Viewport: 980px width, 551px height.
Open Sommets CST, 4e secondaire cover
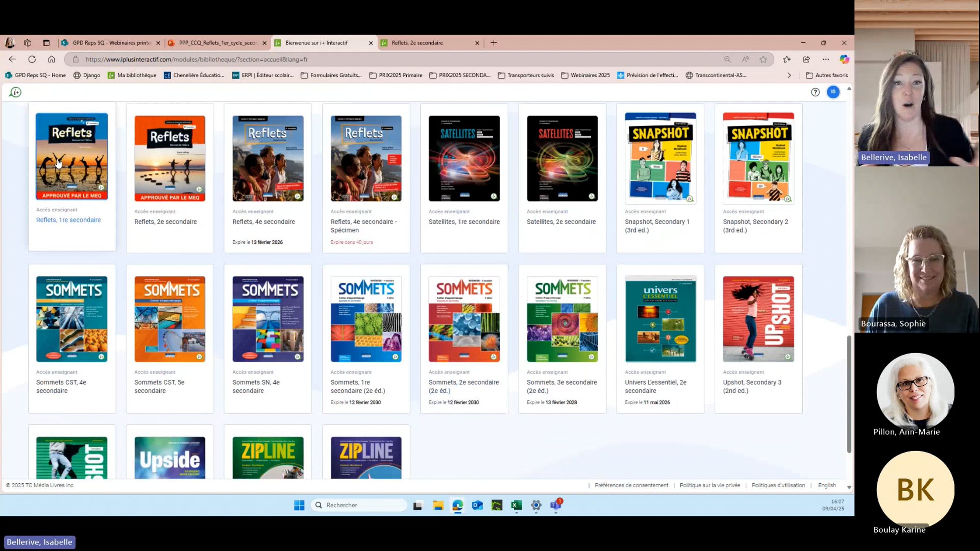pos(72,319)
